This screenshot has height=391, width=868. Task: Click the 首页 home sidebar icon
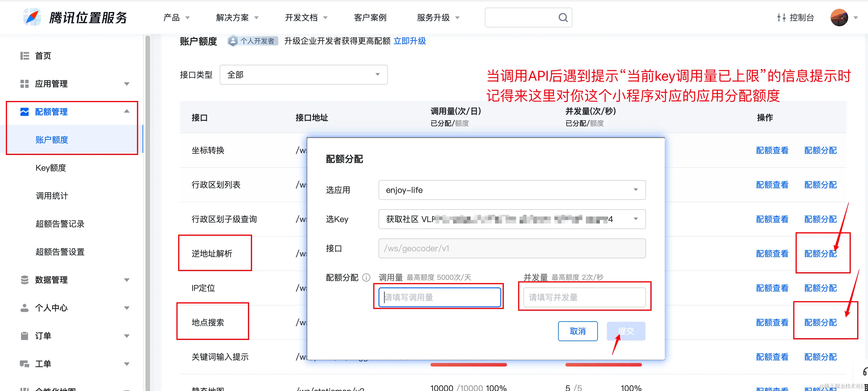point(24,55)
